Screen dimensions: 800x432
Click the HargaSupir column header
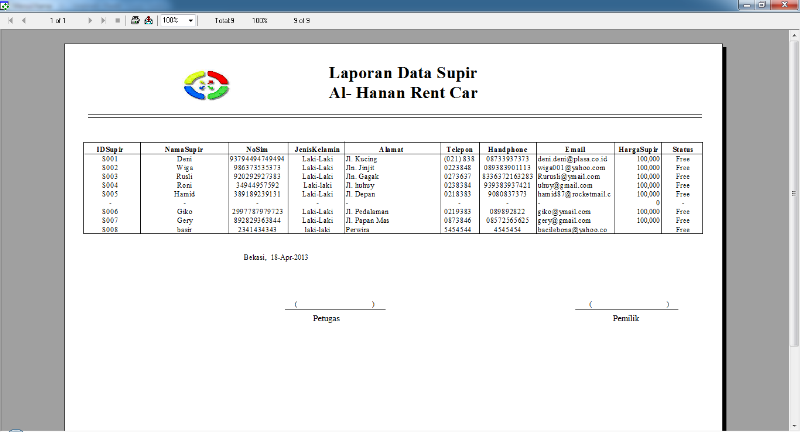(x=638, y=149)
